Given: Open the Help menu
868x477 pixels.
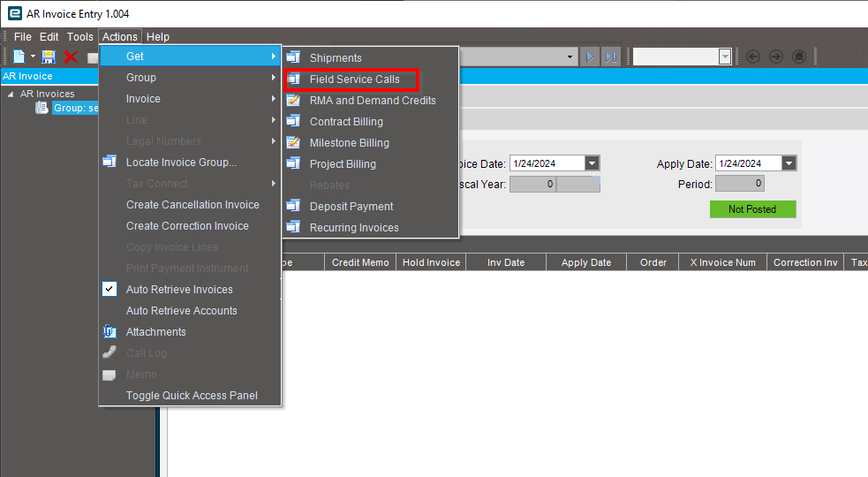Looking at the screenshot, I should click(x=158, y=36).
